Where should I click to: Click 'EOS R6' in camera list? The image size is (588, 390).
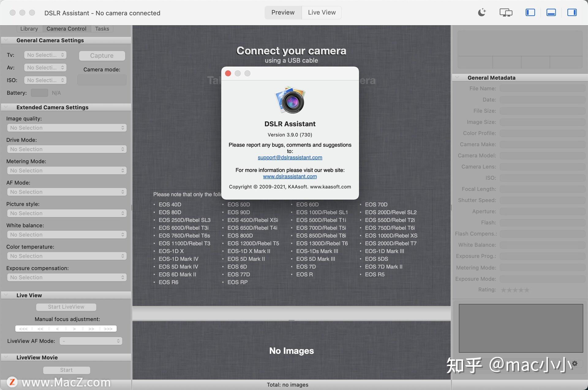click(x=168, y=282)
